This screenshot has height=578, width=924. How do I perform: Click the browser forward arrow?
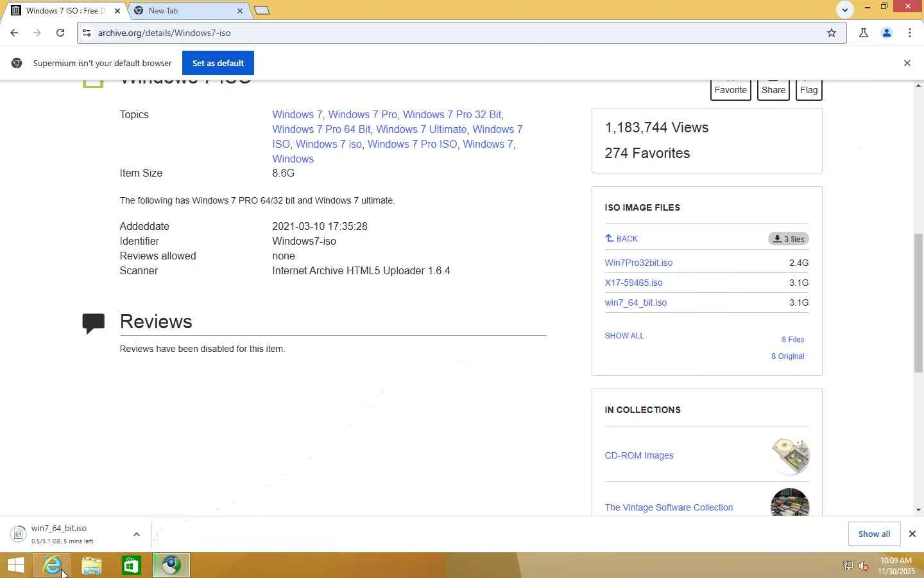tap(37, 33)
